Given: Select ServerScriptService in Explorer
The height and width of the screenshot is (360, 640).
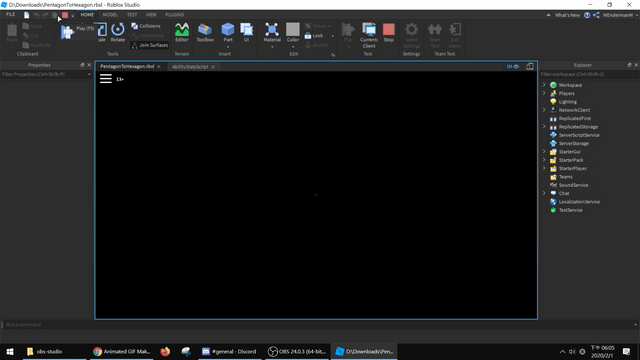Looking at the screenshot, I should point(579,135).
